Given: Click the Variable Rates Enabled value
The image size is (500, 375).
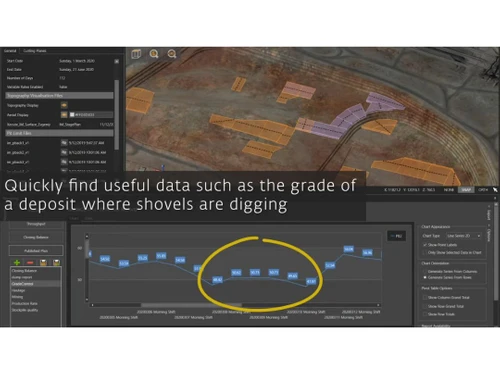Looking at the screenshot, I should [63, 87].
